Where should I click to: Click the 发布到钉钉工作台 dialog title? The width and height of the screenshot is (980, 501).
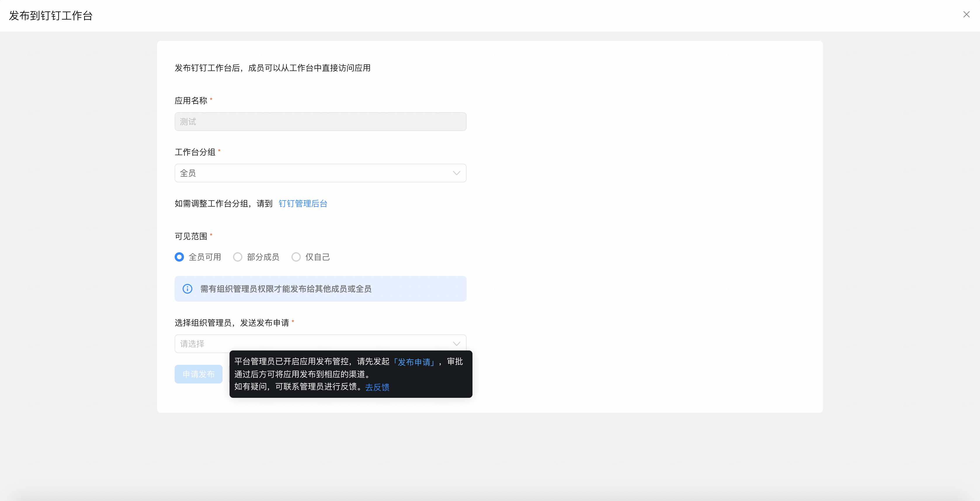coord(51,15)
